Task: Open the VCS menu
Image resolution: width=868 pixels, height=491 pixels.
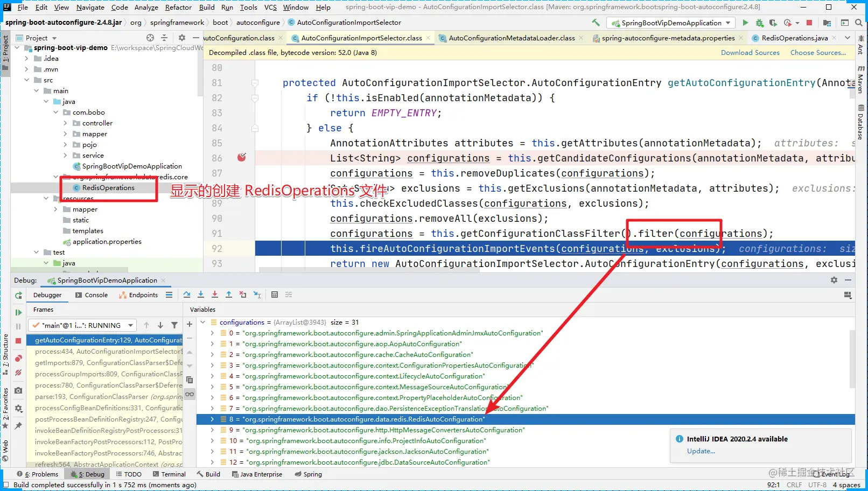Action: coord(270,7)
